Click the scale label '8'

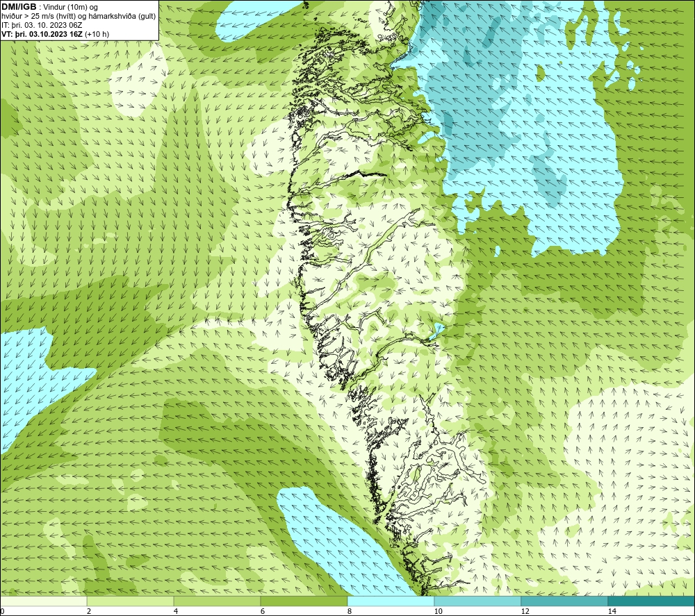[350, 612]
